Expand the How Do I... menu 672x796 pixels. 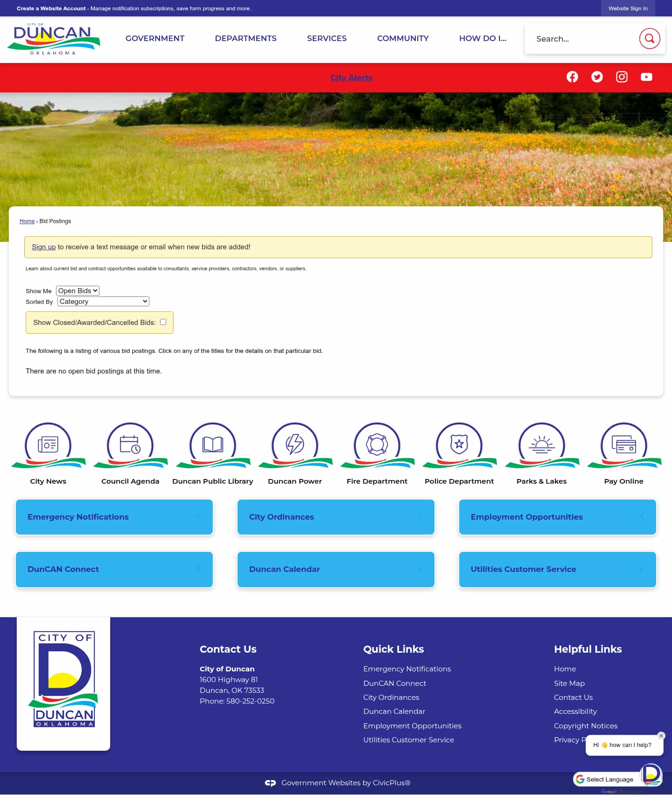483,38
